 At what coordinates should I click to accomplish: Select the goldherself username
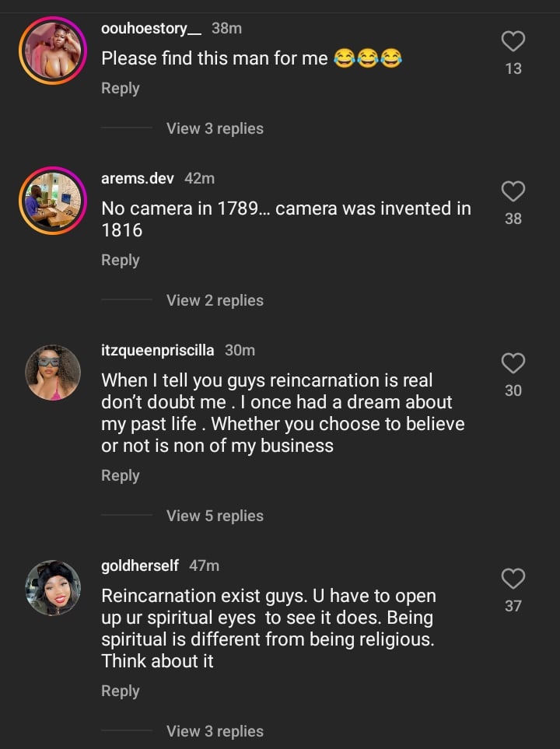tap(140, 565)
